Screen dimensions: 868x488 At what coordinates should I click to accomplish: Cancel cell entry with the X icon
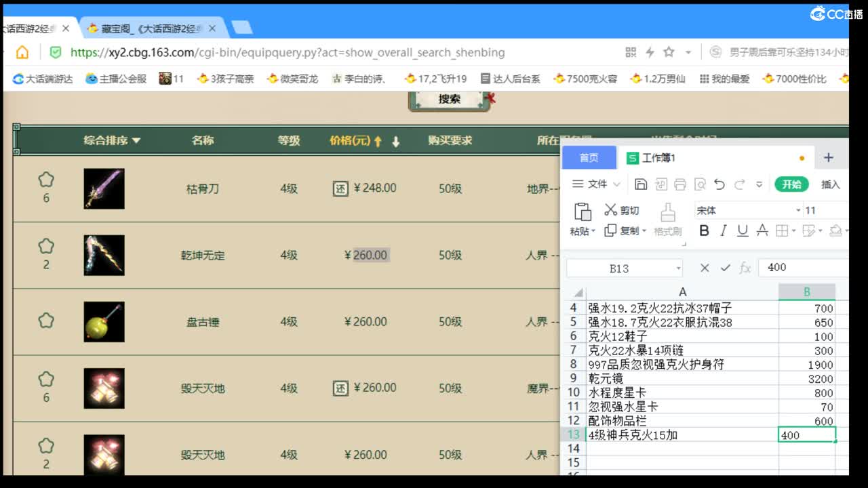point(705,268)
